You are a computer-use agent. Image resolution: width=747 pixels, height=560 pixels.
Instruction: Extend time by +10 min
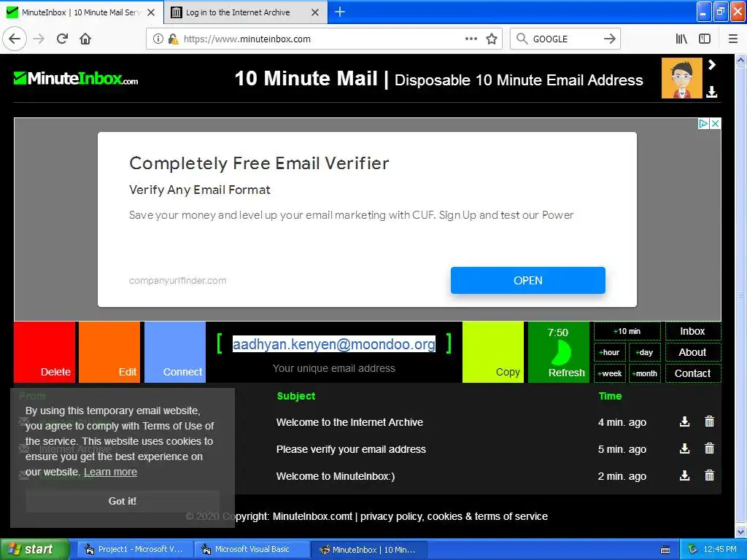click(x=627, y=331)
